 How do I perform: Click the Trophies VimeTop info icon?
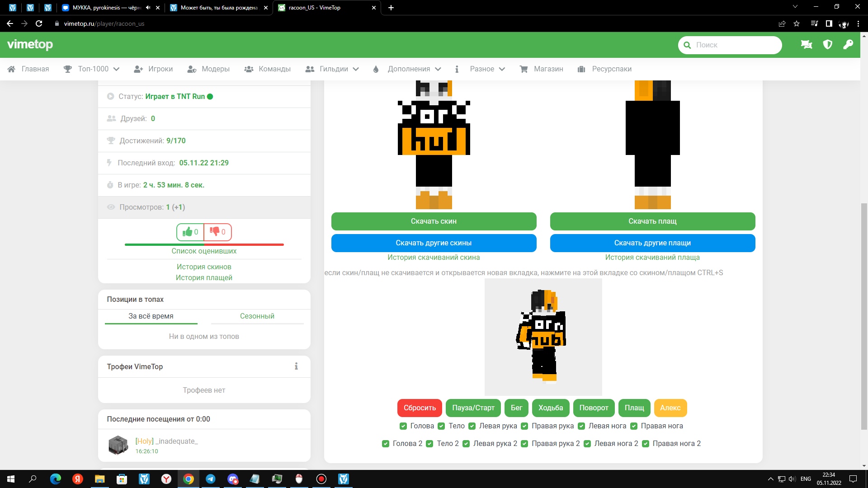point(296,366)
